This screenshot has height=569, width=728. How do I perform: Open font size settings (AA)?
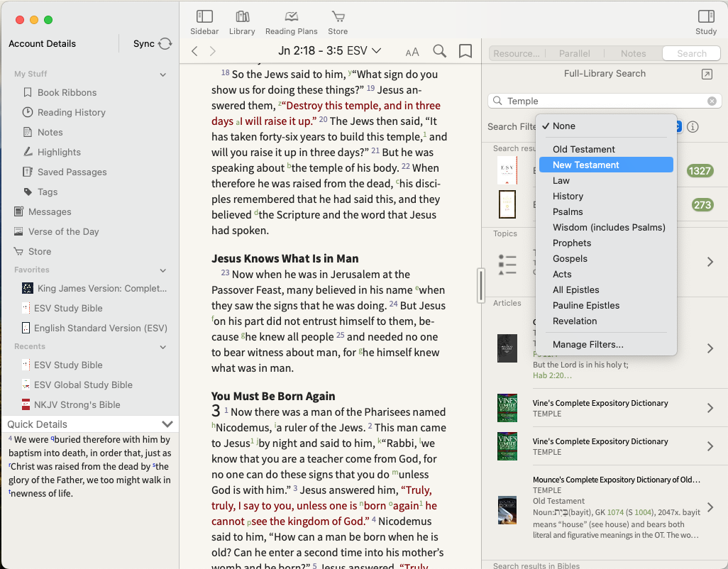click(412, 52)
